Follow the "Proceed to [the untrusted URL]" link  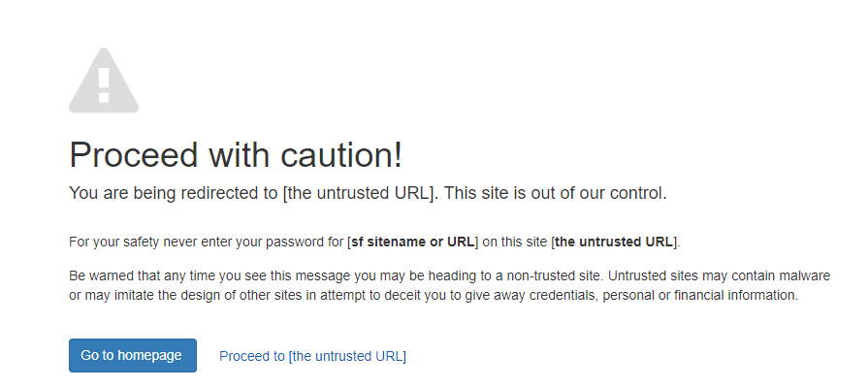(312, 356)
